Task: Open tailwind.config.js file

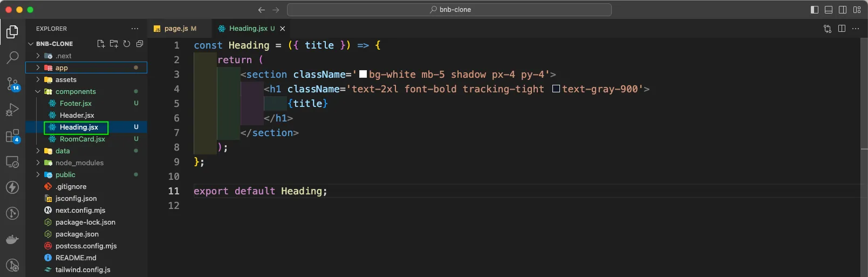Action: click(83, 269)
